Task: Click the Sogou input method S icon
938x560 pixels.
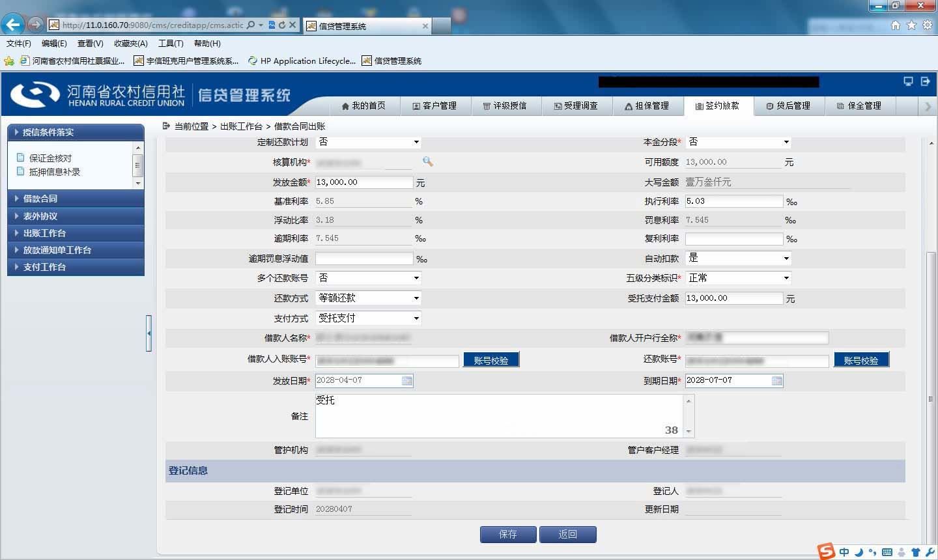Action: (826, 551)
